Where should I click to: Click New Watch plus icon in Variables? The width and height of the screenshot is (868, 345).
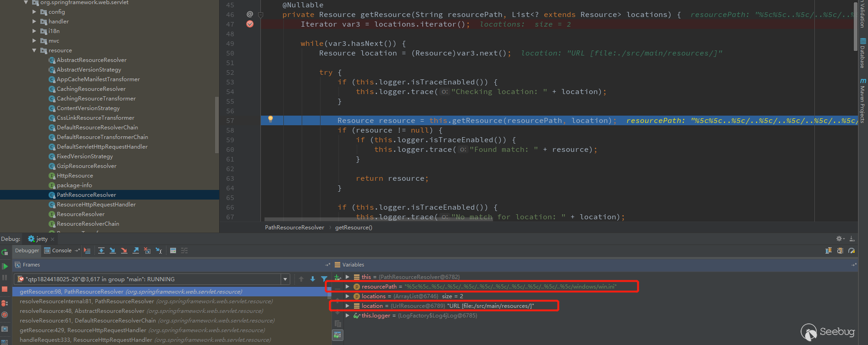[337, 277]
